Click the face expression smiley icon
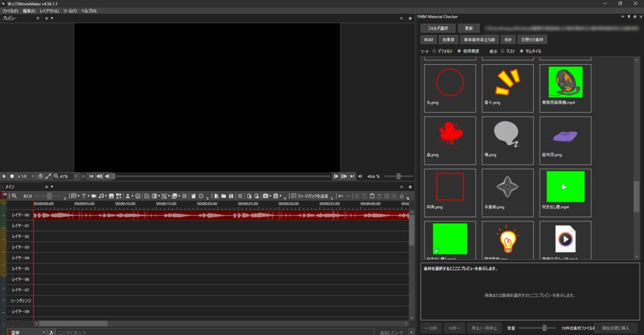The image size is (644, 335). pos(138,196)
